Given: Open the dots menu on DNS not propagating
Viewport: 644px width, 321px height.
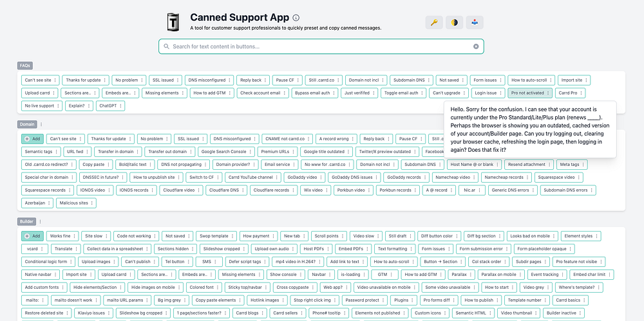Looking at the screenshot, I should coord(205,165).
